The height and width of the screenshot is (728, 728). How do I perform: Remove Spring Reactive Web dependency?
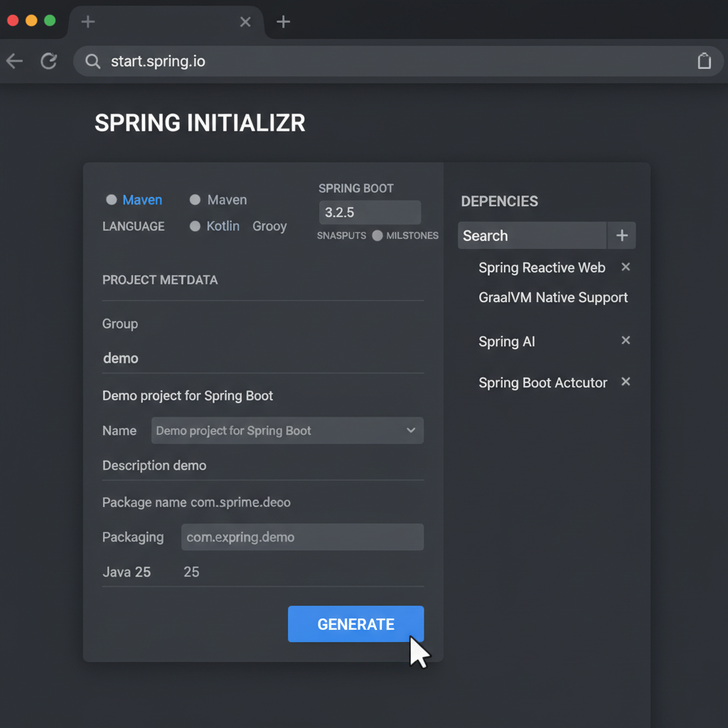click(626, 267)
